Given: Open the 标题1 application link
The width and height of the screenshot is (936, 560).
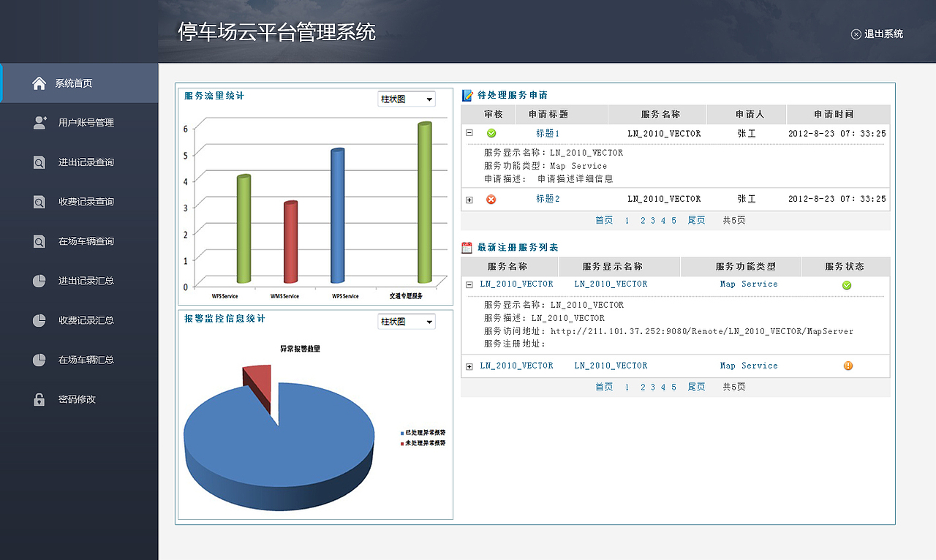Looking at the screenshot, I should coord(548,134).
